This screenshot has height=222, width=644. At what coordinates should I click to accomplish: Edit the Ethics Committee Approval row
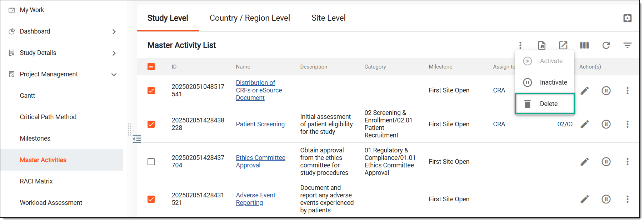[584, 162]
